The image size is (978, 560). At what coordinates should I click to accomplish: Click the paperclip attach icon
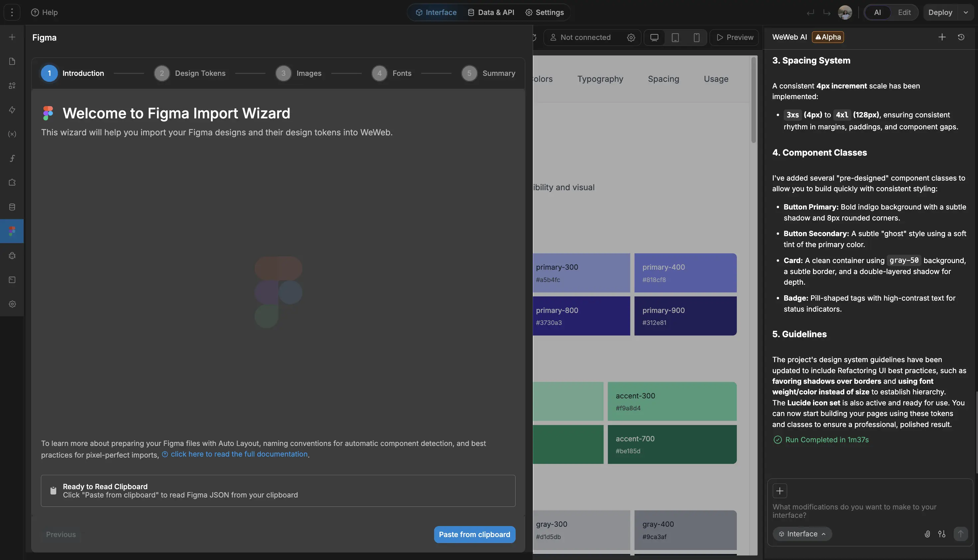tap(927, 534)
